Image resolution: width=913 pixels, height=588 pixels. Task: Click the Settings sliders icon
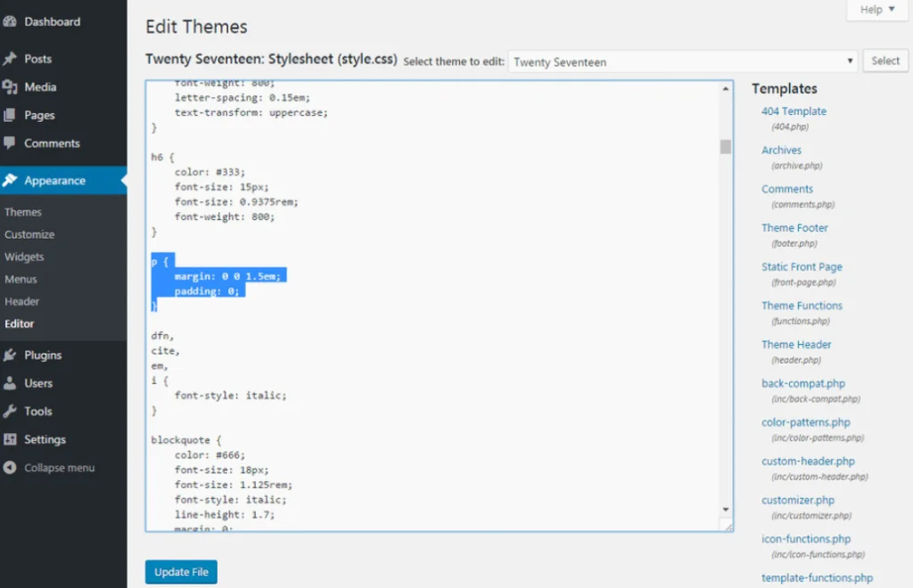click(x=10, y=439)
